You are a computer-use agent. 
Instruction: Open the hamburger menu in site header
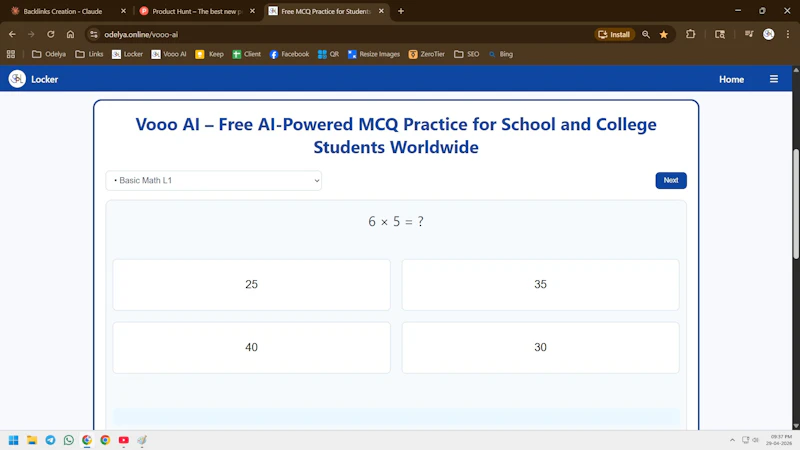pos(774,79)
